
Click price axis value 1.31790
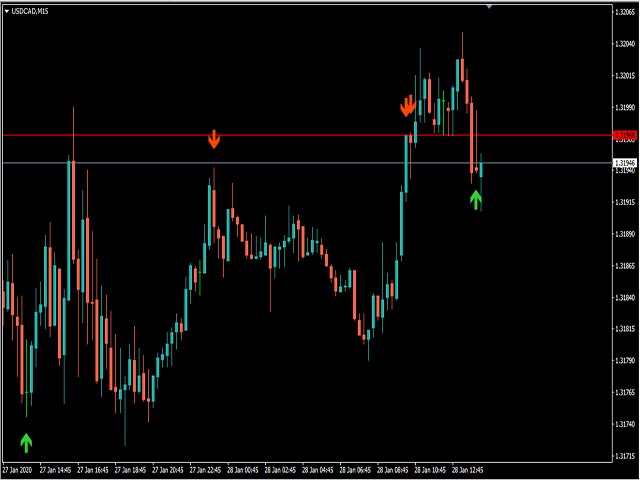click(625, 361)
